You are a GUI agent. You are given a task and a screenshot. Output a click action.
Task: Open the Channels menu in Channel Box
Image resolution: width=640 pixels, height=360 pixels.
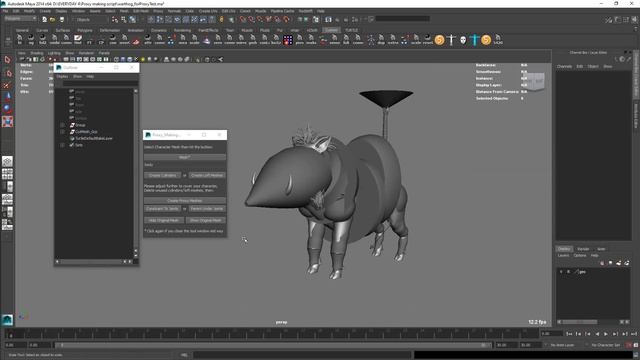pyautogui.click(x=564, y=66)
